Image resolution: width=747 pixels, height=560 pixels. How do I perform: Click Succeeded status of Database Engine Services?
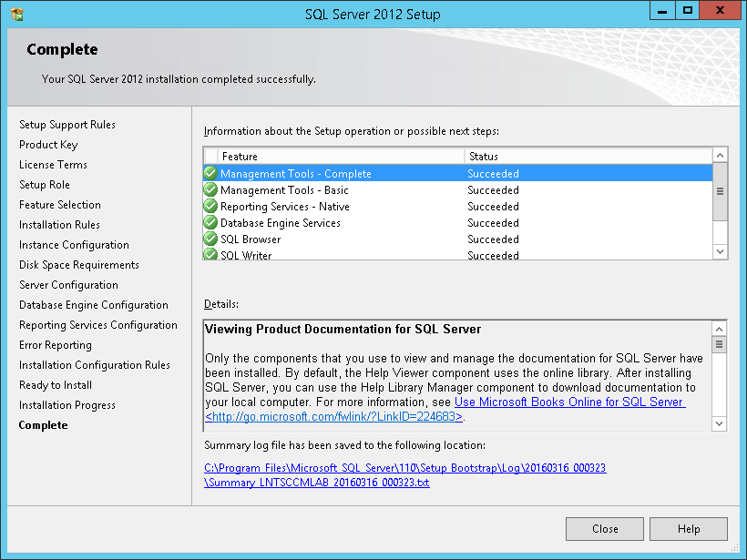[493, 223]
